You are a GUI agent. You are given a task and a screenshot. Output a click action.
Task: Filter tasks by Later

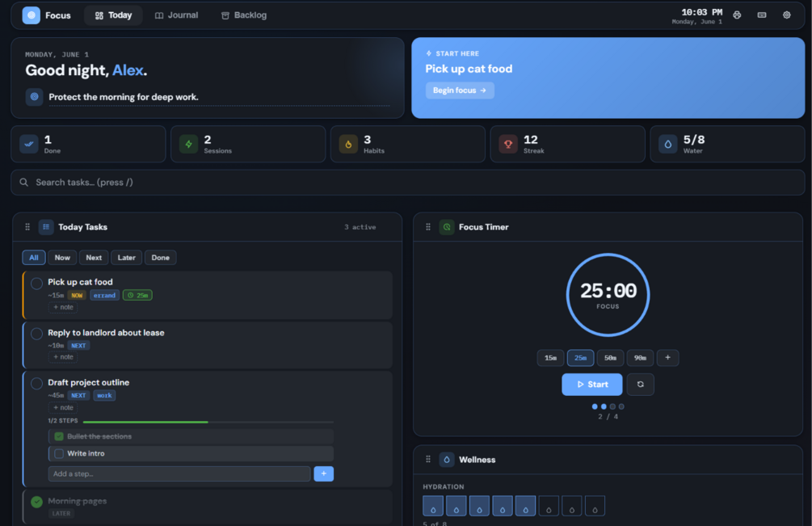[126, 257]
